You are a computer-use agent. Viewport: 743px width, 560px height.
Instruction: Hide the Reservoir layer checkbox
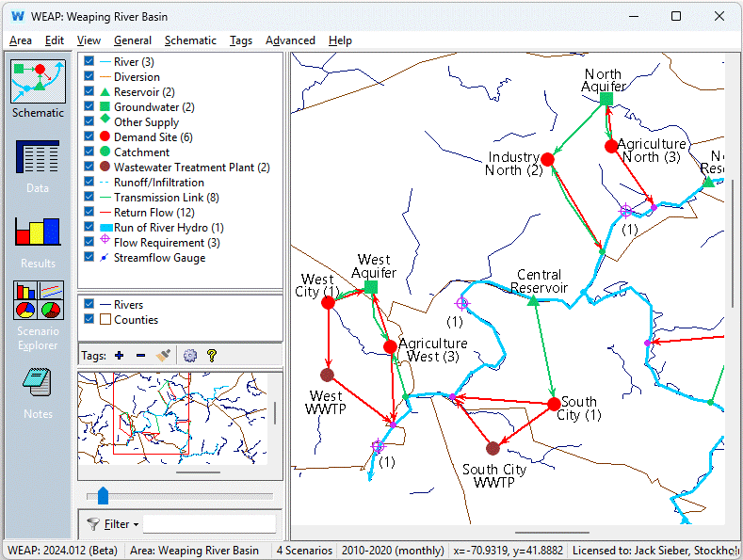pos(89,92)
